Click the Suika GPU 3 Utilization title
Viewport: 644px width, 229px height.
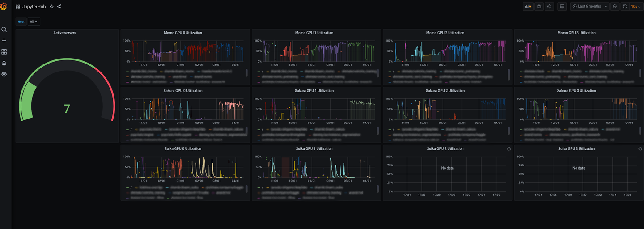pyautogui.click(x=576, y=148)
